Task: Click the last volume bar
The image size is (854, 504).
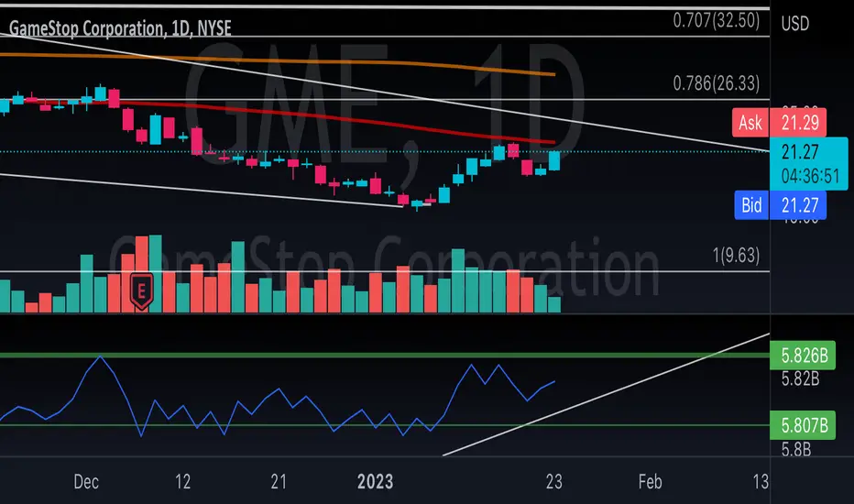Action: pos(554,304)
